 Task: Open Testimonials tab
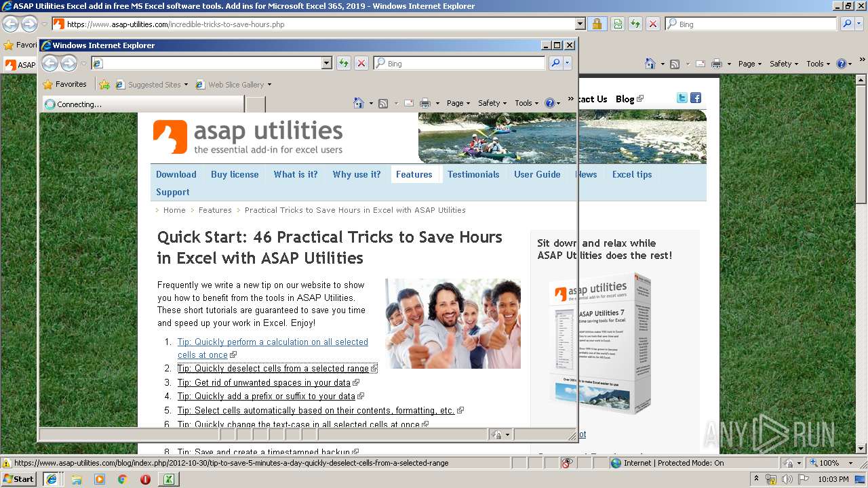pyautogui.click(x=473, y=174)
